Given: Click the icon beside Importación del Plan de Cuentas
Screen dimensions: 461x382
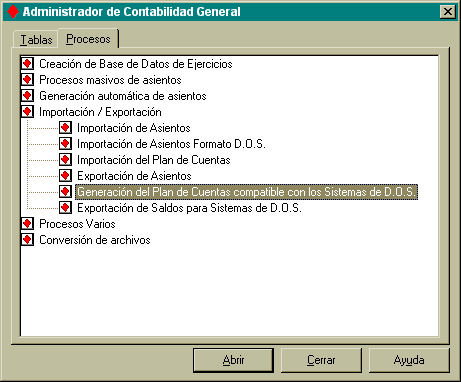Looking at the screenshot, I should pos(65,160).
